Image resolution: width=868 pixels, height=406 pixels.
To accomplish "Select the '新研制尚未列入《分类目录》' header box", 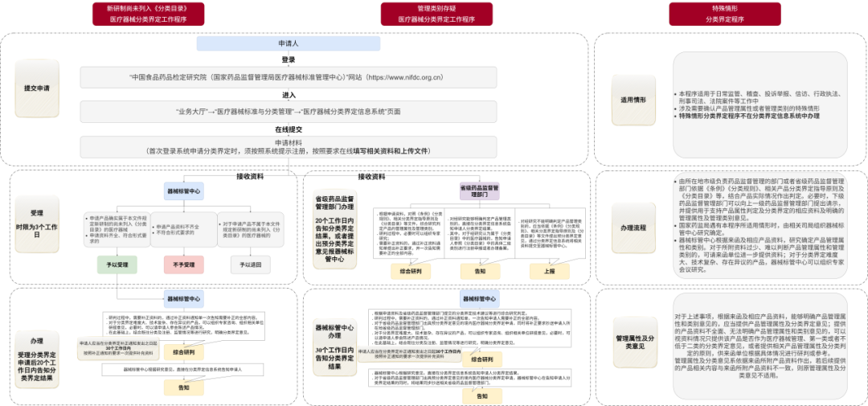I will pyautogui.click(x=143, y=14).
